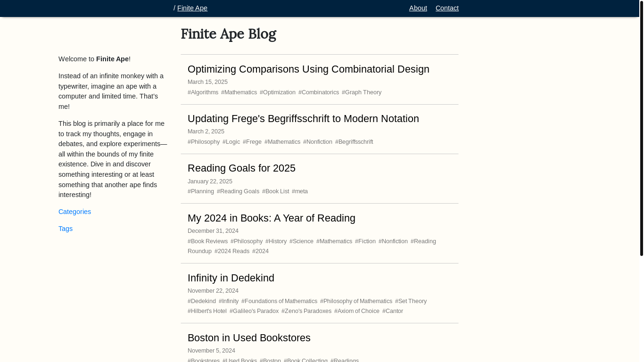
Task: Open the Categories sidebar link
Action: click(x=74, y=212)
